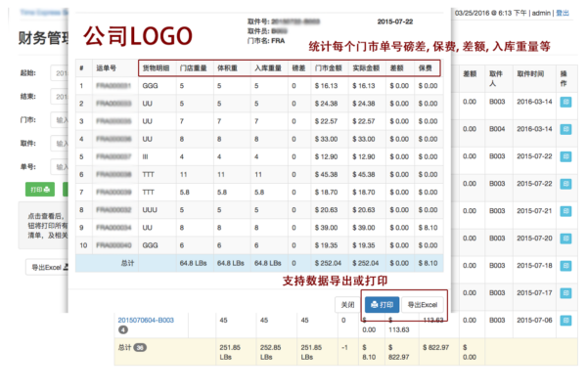The height and width of the screenshot is (392, 587).
Task: Click the 结束 end date input field
Action: tap(59, 97)
